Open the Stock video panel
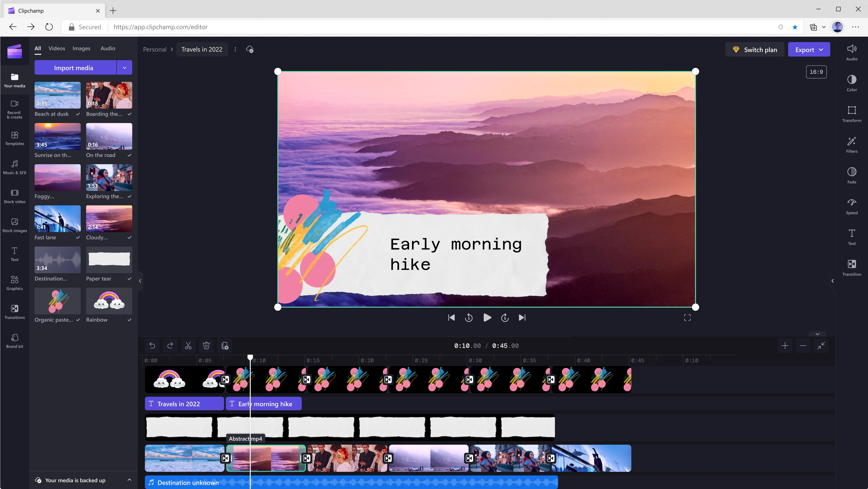This screenshot has height=489, width=868. pyautogui.click(x=14, y=196)
